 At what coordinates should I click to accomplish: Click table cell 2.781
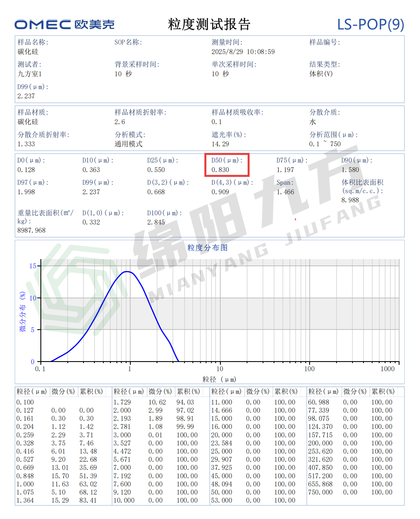[122, 426]
